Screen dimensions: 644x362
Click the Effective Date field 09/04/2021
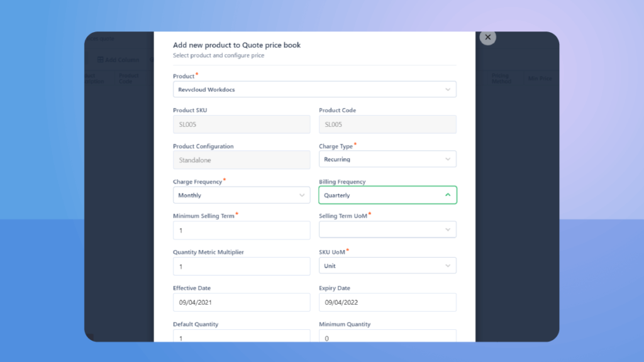(241, 302)
